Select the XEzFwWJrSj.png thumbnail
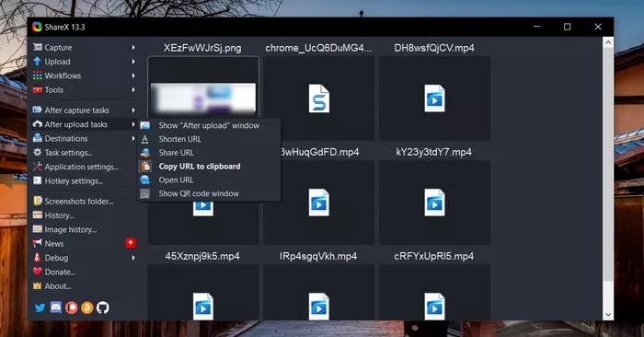Viewport: 644px width, 337px height. [203, 98]
